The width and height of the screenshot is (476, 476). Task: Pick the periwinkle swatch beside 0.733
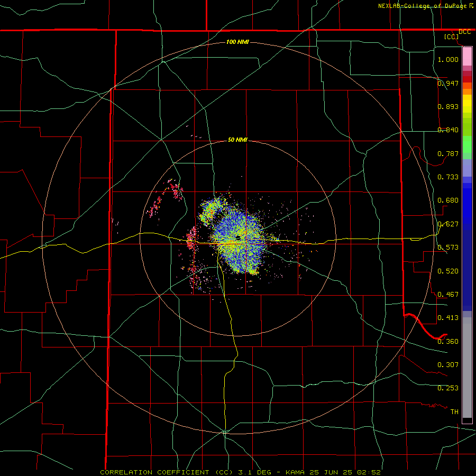tap(467, 168)
